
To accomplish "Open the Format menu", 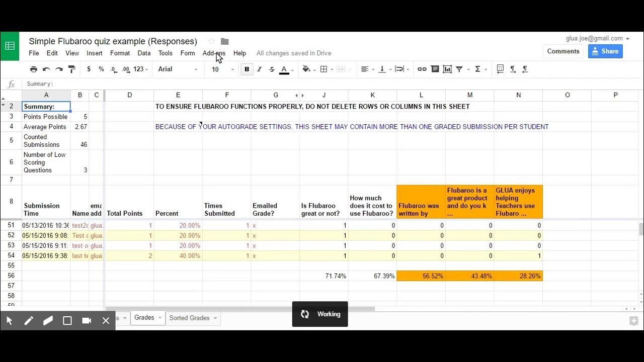I will tap(120, 53).
